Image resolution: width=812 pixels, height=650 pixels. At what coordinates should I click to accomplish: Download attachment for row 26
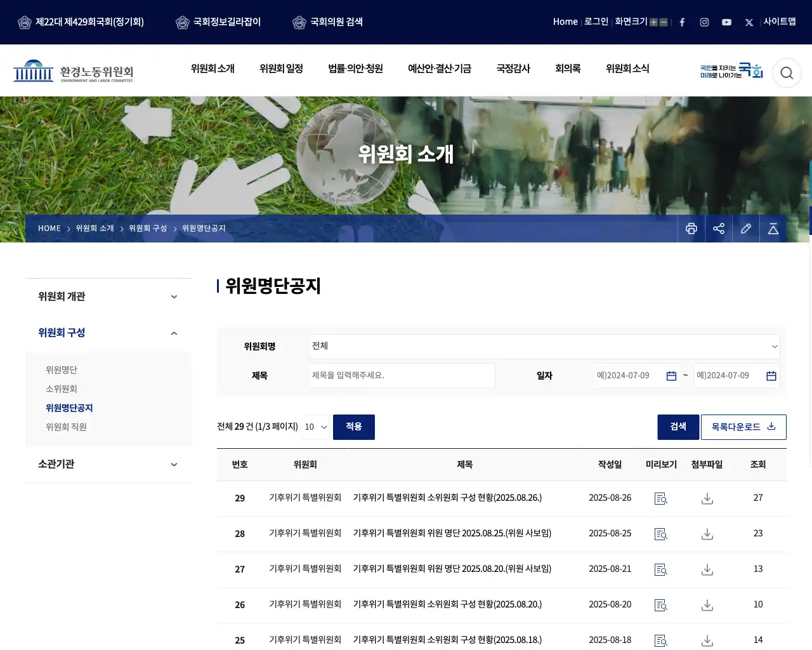pyautogui.click(x=707, y=606)
